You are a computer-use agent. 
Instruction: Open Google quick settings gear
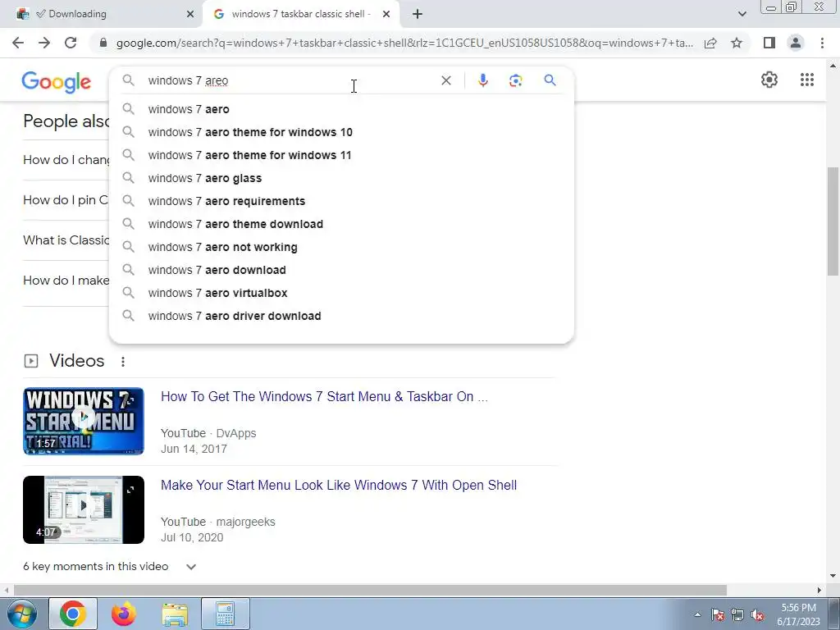[769, 80]
